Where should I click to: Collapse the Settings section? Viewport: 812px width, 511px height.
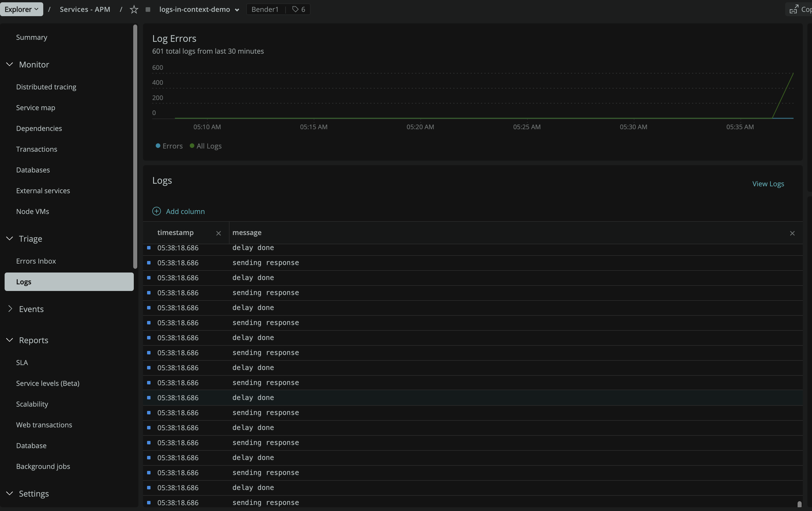[x=10, y=493]
